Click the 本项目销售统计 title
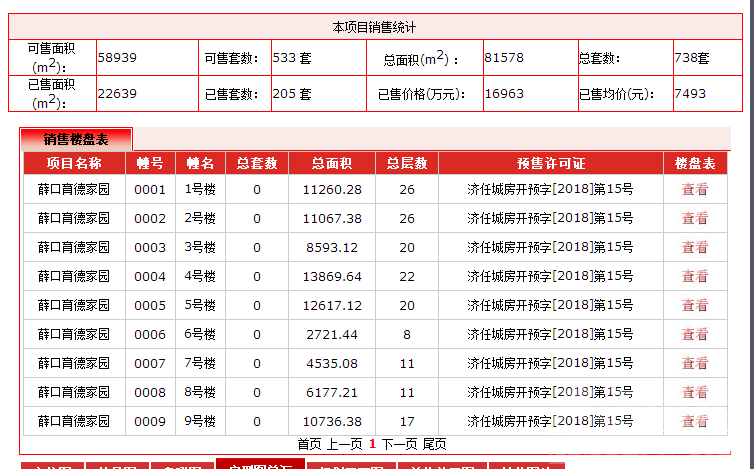Viewport: 754px width, 469px height. coord(374,27)
